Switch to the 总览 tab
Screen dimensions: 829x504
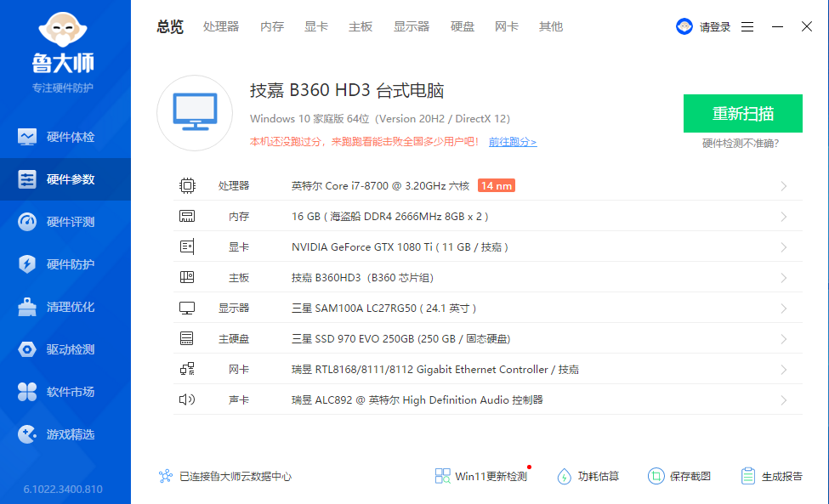click(x=170, y=26)
